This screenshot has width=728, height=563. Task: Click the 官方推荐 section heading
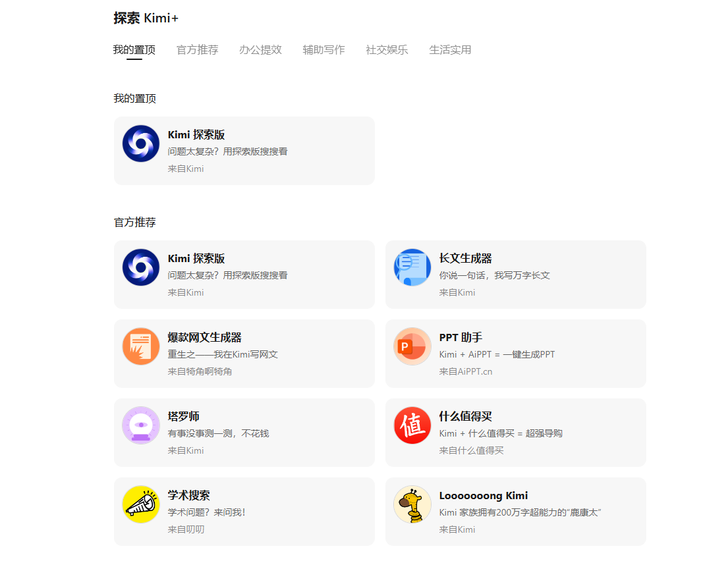(x=134, y=223)
